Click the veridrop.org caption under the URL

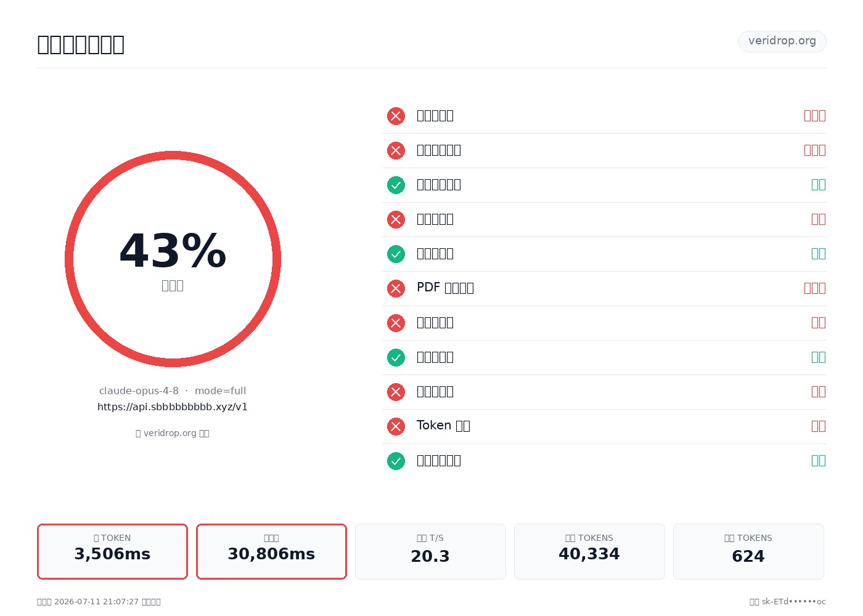point(173,433)
